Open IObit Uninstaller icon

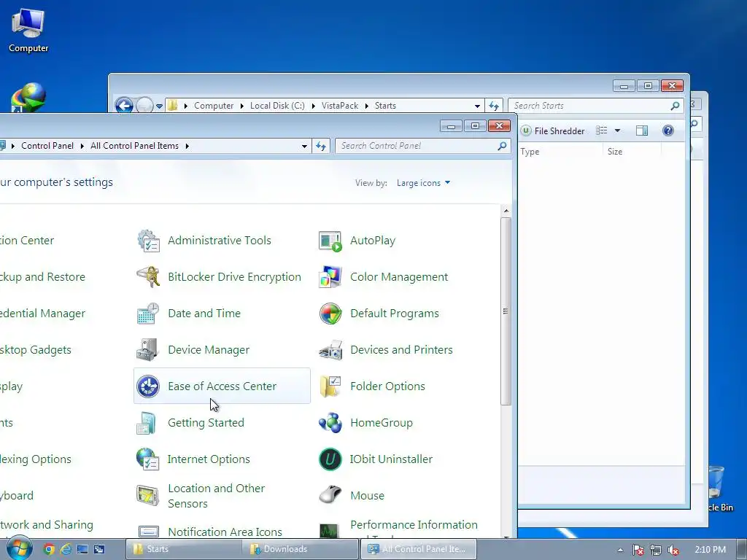coord(330,459)
